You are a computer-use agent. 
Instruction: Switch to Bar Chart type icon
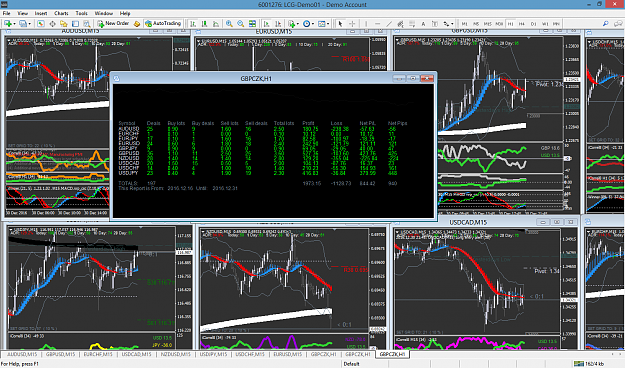coord(193,24)
